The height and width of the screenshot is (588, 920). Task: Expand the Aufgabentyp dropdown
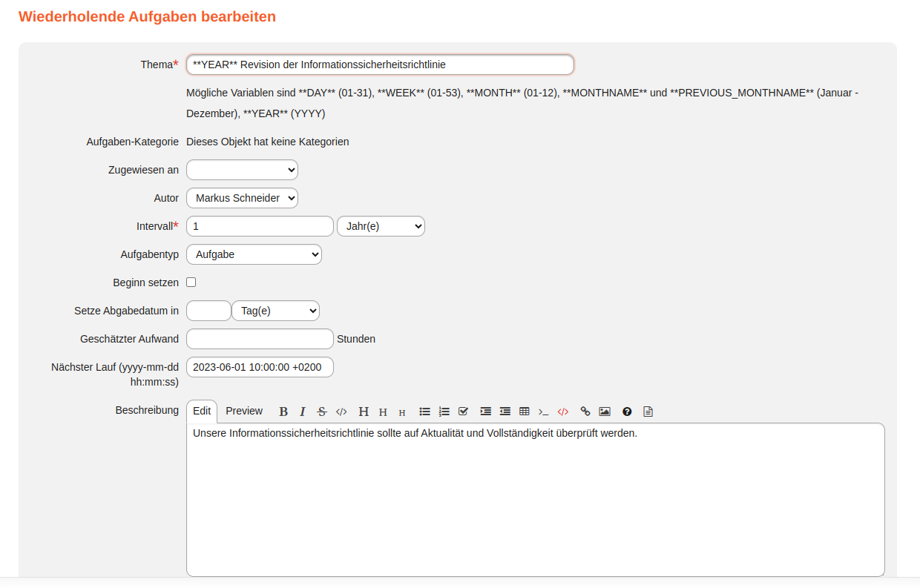point(254,254)
